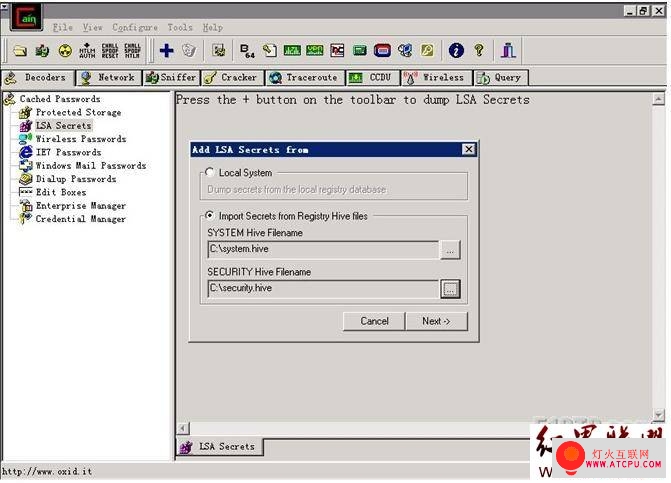Click the open folder toolbar icon

pyautogui.click(x=20, y=51)
